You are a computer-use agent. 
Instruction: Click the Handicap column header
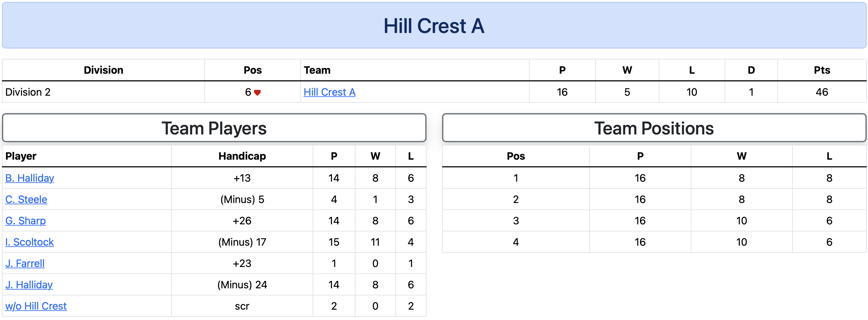coord(242,156)
